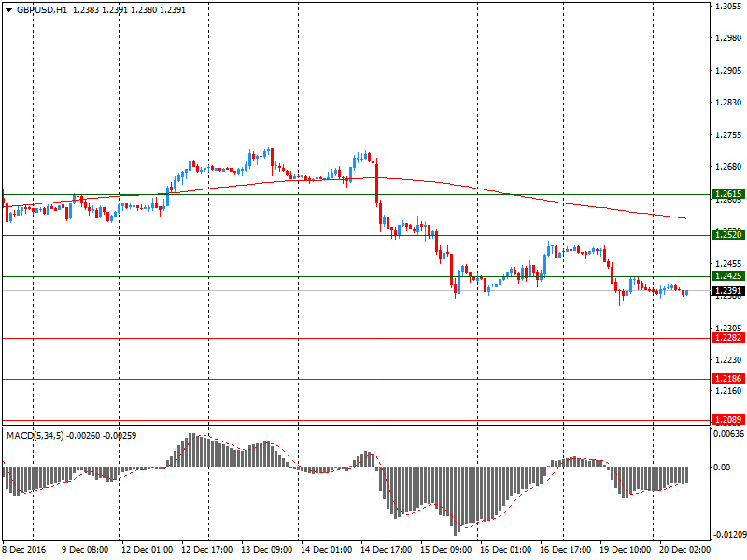Select the 14 Dec 17:00 time label
747x560 pixels.
(x=386, y=549)
